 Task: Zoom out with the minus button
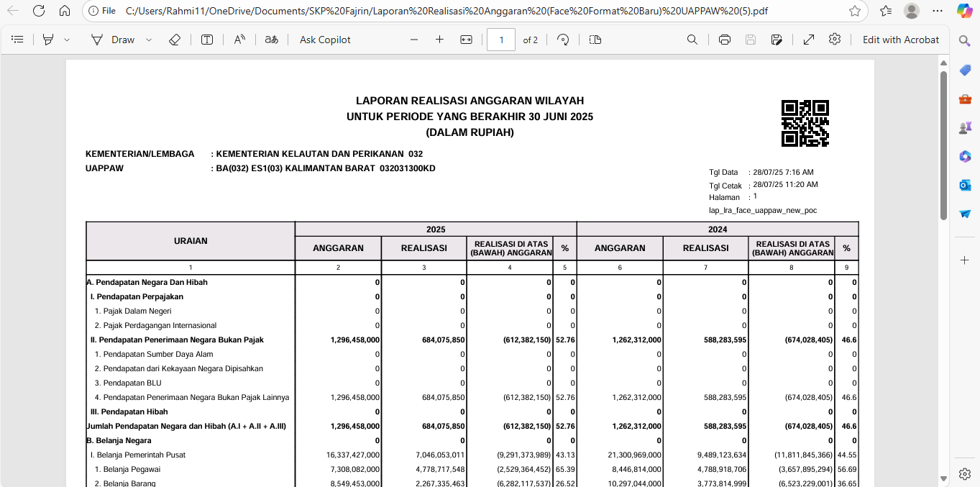414,40
